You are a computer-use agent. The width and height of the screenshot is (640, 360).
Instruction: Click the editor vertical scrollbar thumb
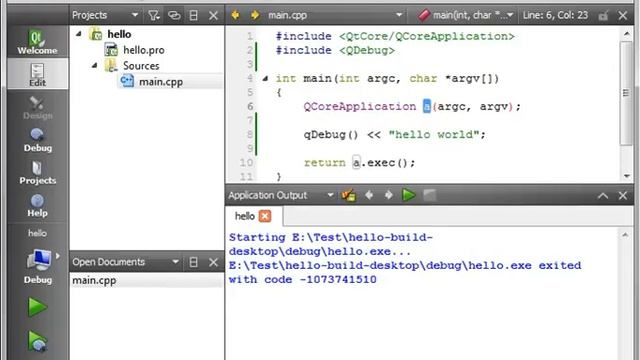point(626,93)
